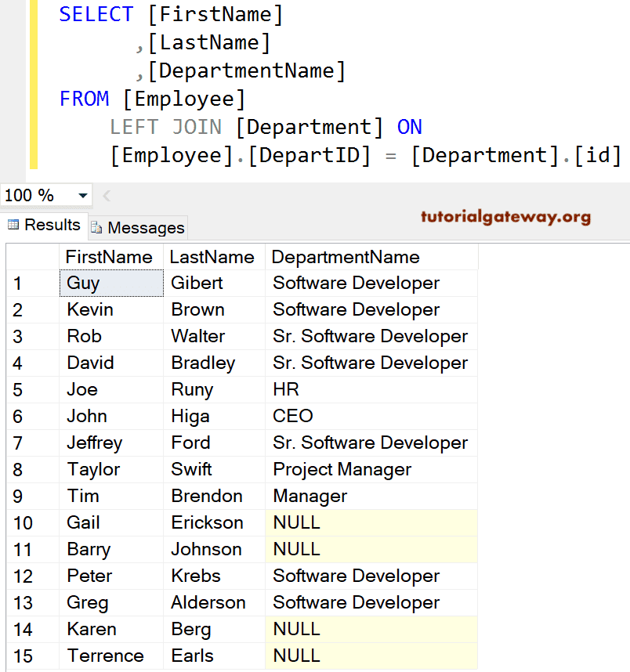Select the FirstName column header
Viewport: 630px width, 672px height.
pyautogui.click(x=111, y=257)
